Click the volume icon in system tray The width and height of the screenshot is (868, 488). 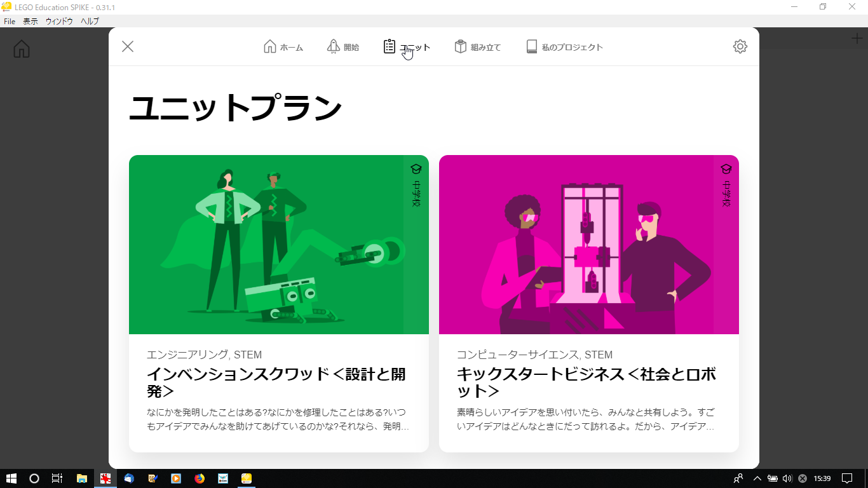point(787,478)
